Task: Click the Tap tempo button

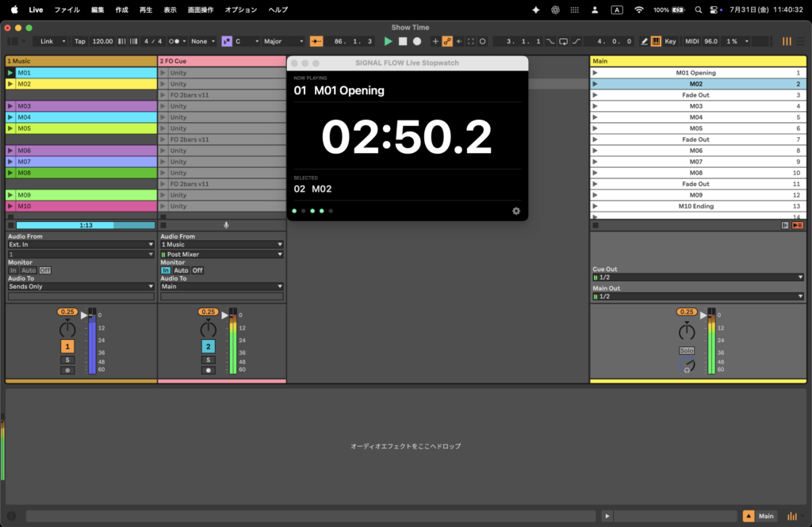Action: click(x=80, y=41)
